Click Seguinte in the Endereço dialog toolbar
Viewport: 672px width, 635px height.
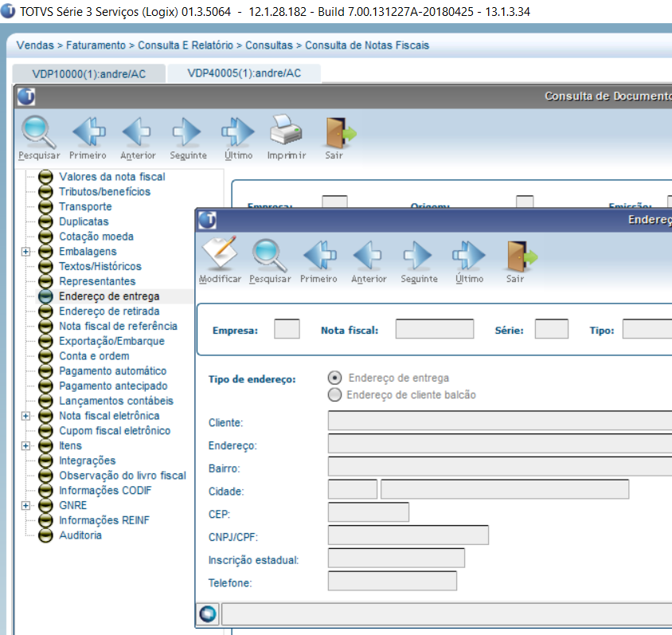(x=419, y=261)
